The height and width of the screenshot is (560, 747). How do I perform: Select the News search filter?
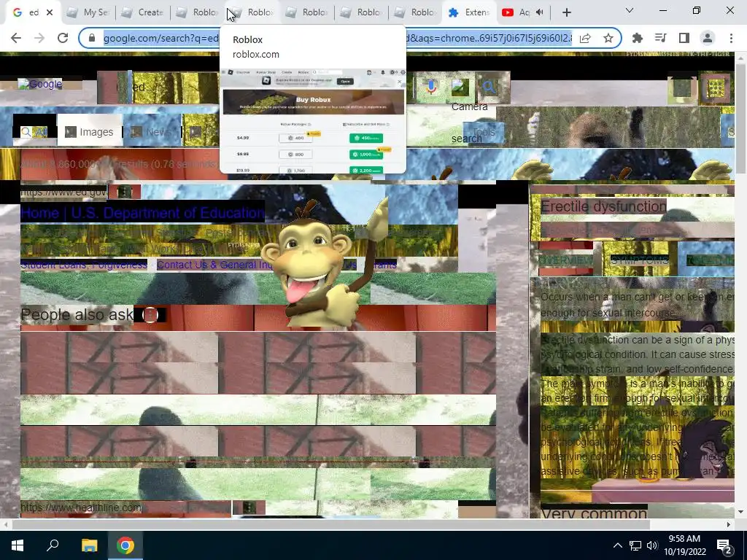coord(150,132)
